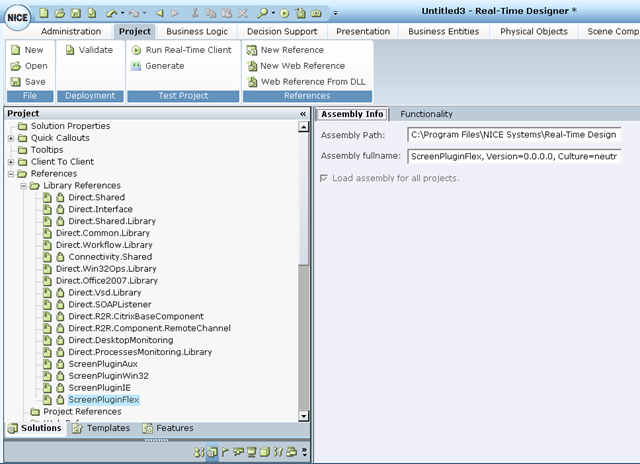The image size is (640, 464).
Task: Select Solution Properties in the tree
Action: tap(71, 126)
